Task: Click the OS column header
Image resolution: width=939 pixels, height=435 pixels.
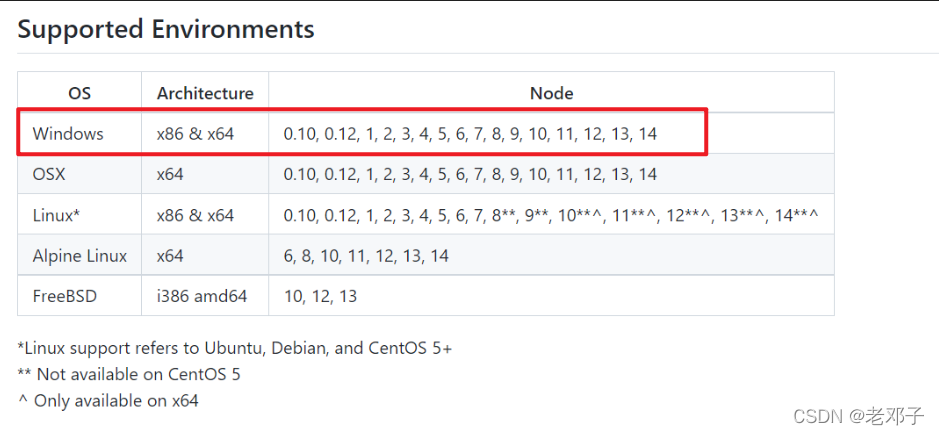Action: tap(79, 93)
